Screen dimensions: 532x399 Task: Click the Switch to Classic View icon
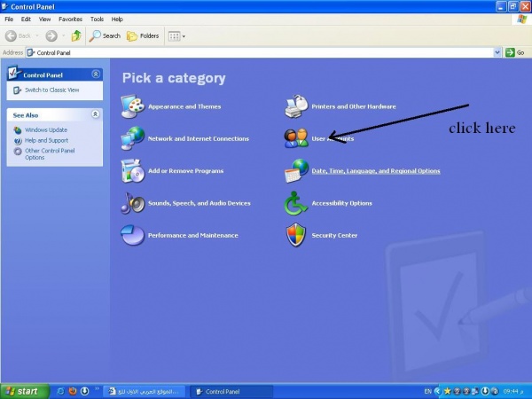17,90
